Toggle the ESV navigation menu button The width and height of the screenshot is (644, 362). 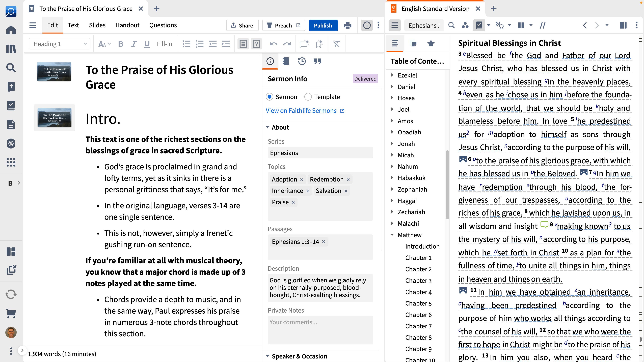pyautogui.click(x=395, y=25)
